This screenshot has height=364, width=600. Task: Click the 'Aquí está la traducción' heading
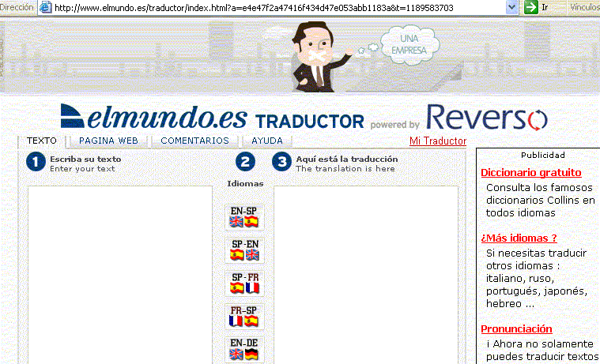pos(347,159)
